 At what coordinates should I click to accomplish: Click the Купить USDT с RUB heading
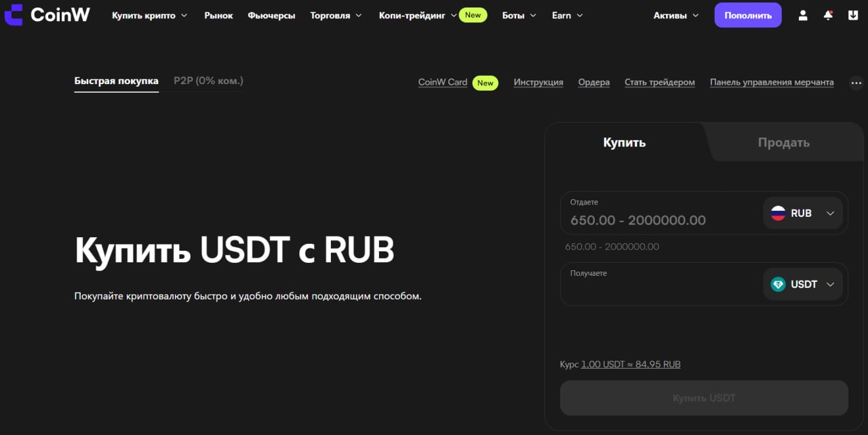pos(235,251)
